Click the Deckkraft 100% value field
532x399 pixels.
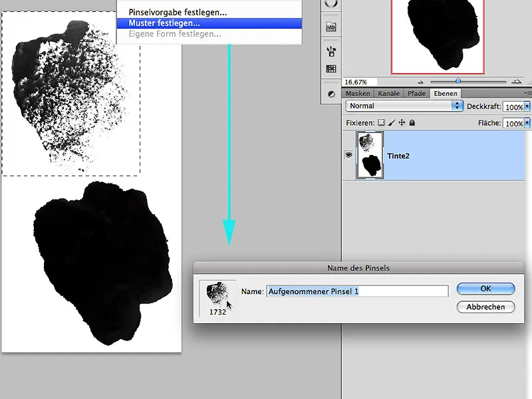(513, 107)
